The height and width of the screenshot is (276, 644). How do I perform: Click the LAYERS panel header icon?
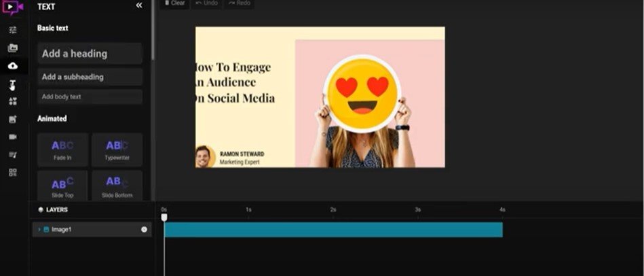pyautogui.click(x=41, y=210)
